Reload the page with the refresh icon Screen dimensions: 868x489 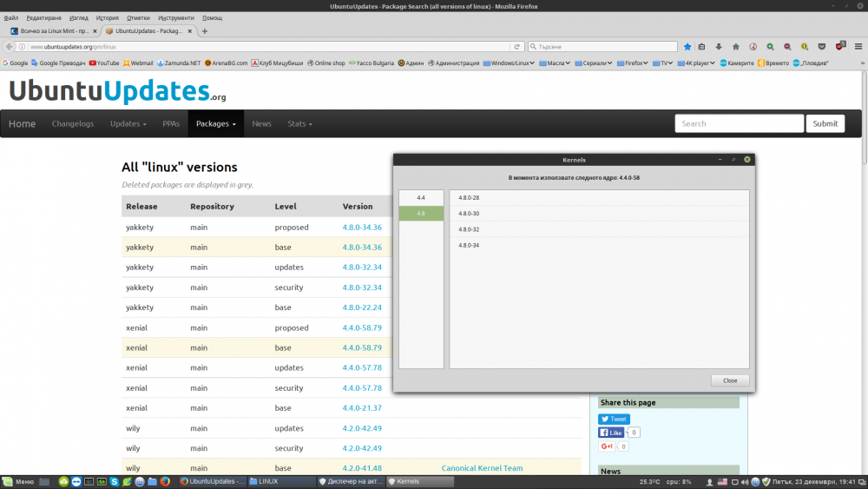coord(517,47)
